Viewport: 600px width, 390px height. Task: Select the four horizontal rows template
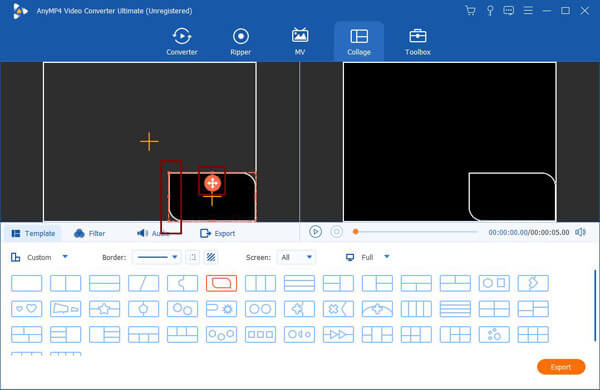click(455, 308)
